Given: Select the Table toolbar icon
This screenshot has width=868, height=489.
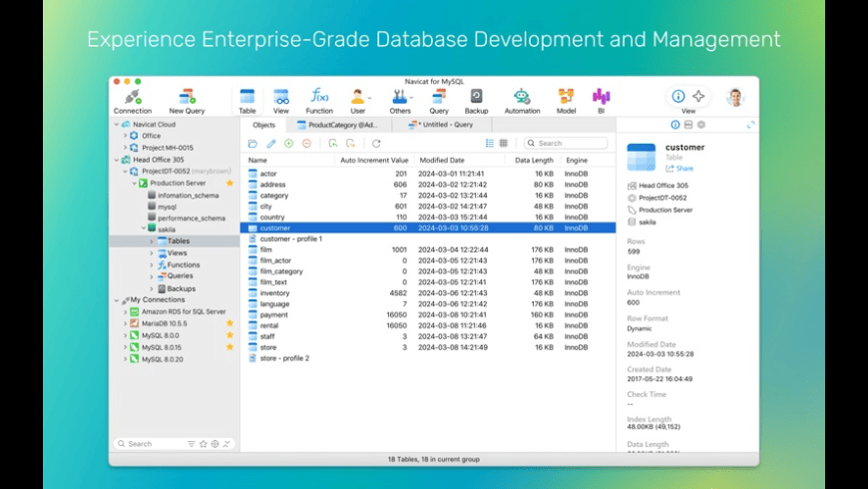Looking at the screenshot, I should click(x=246, y=102).
